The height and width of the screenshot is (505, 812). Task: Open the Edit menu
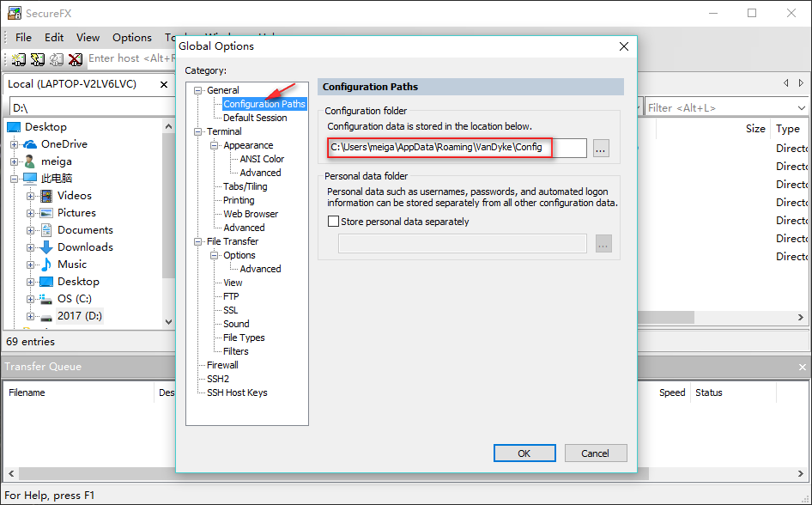pyautogui.click(x=54, y=37)
